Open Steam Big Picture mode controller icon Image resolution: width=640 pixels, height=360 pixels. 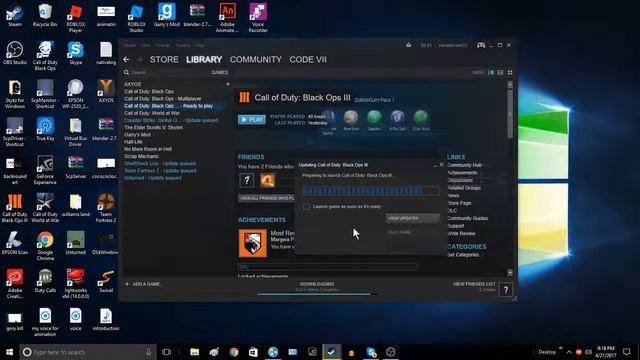coord(481,45)
